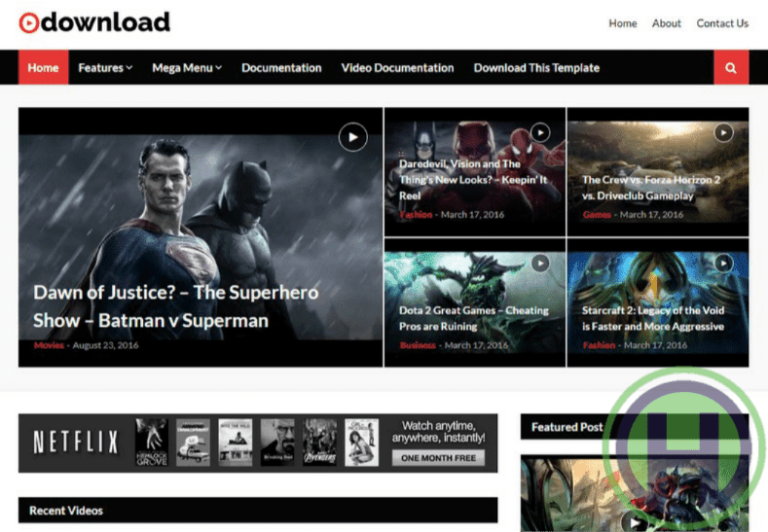768x532 pixels.
Task: Play the Dota 2 Great Games video
Action: (x=540, y=264)
